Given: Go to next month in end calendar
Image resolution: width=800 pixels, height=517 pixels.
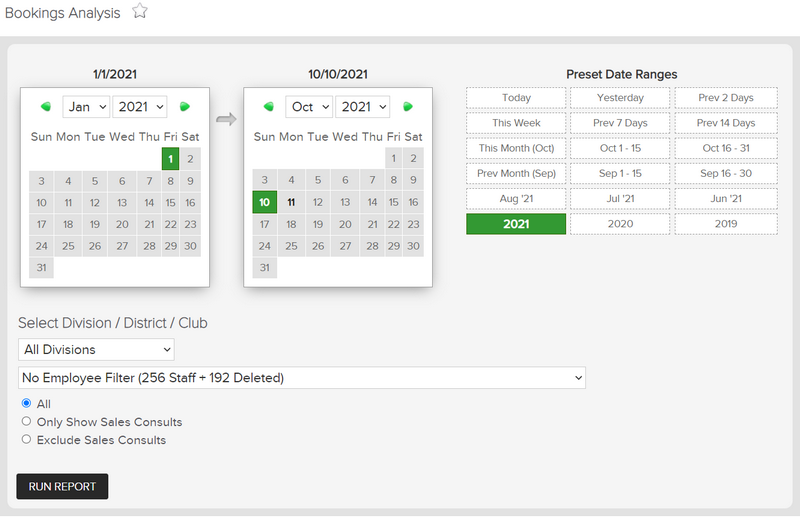Looking at the screenshot, I should click(408, 107).
